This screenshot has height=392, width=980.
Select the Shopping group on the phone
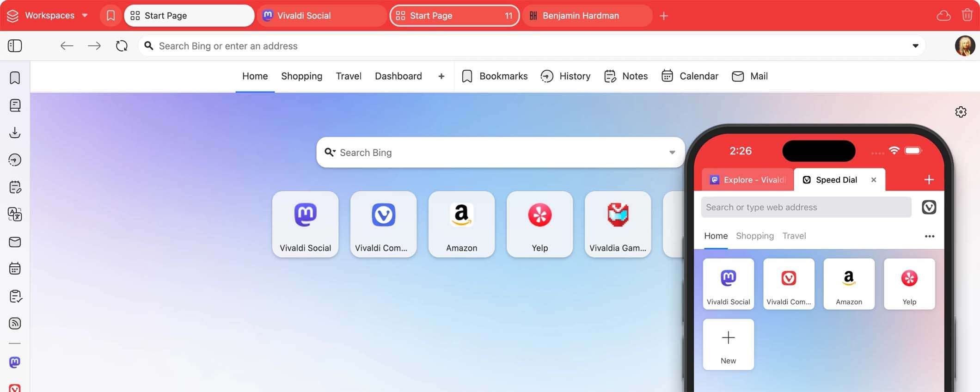point(755,236)
